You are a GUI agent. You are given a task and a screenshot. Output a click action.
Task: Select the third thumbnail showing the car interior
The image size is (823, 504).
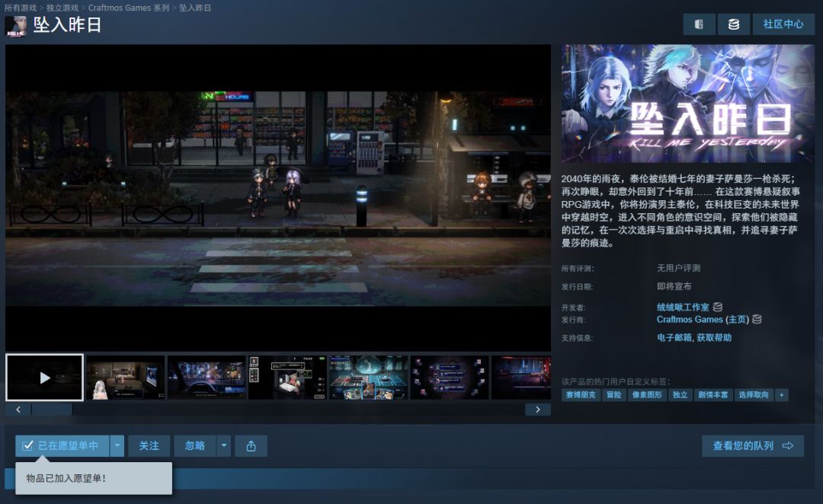point(207,378)
